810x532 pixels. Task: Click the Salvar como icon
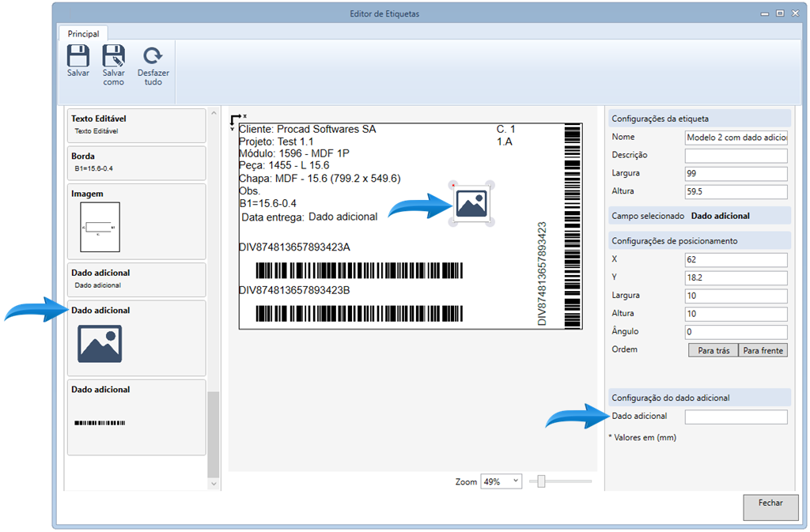click(x=114, y=55)
